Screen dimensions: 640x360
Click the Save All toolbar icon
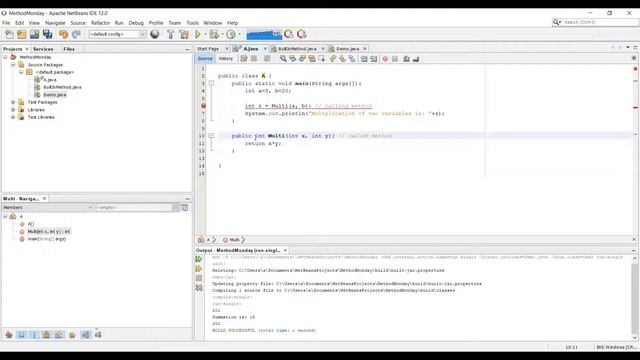click(48, 34)
